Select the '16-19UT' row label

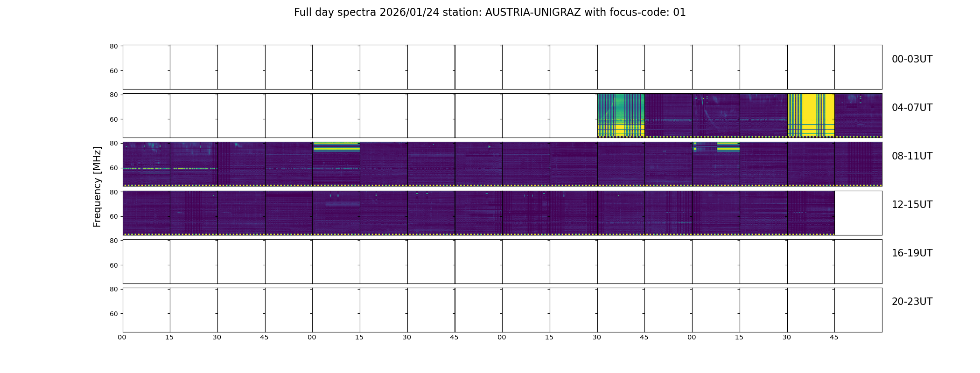tap(912, 253)
